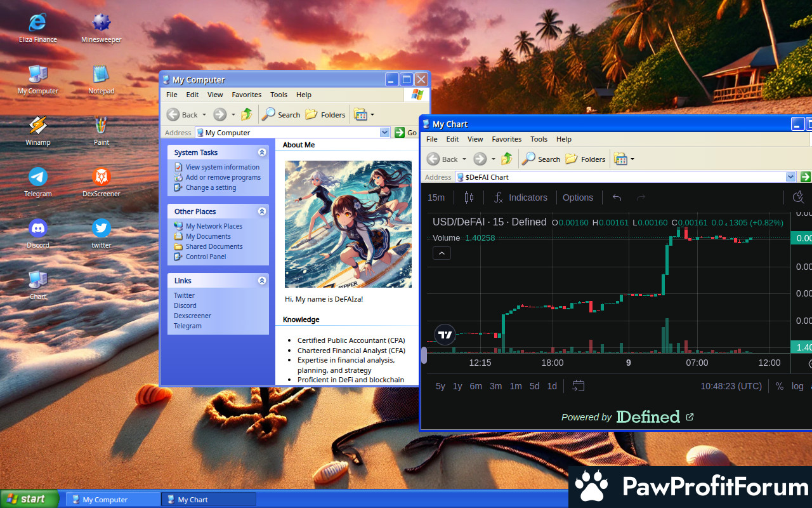Open the Eliza Finance desktop icon
The image size is (812, 508).
pyautogui.click(x=37, y=28)
